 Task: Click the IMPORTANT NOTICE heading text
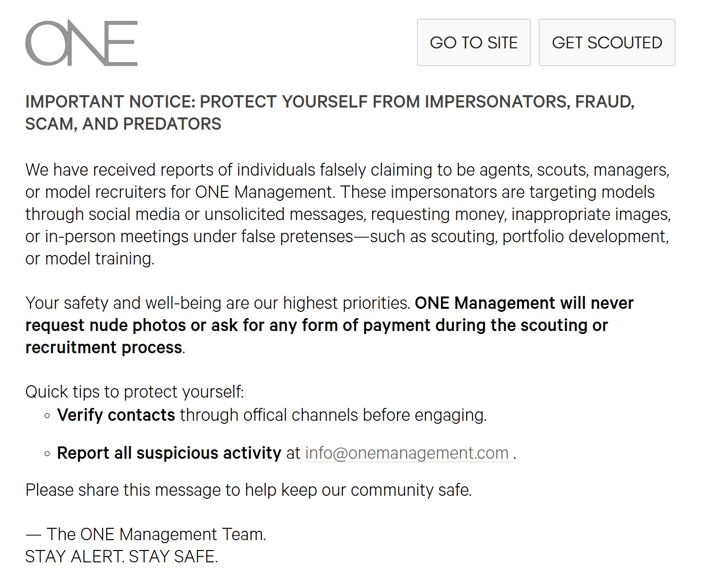(x=330, y=112)
